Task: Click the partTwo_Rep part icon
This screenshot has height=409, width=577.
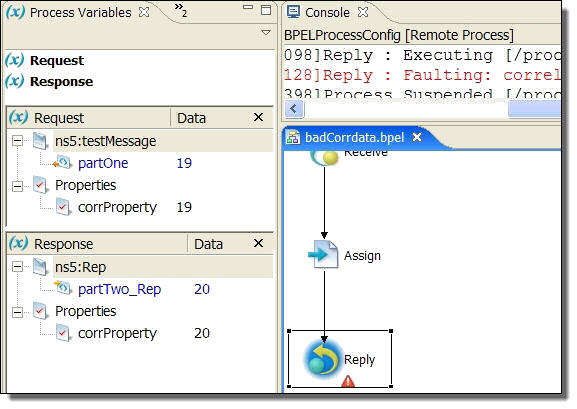Action: (62, 288)
